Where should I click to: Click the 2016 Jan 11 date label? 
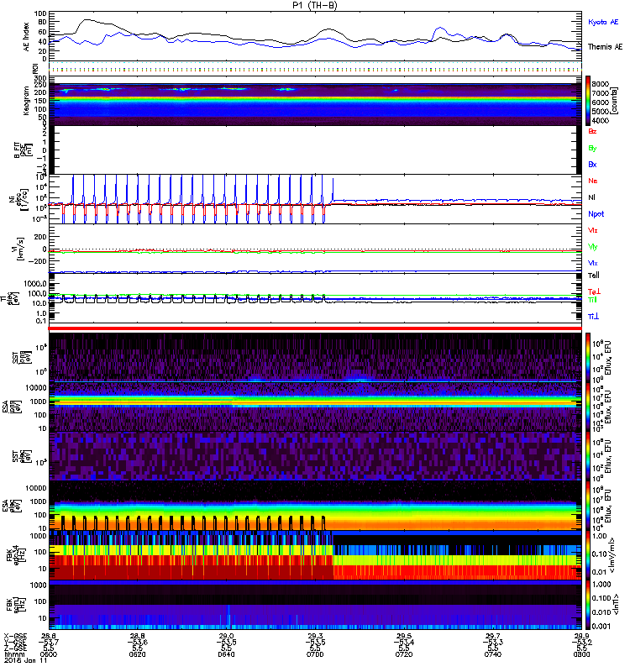click(x=26, y=660)
